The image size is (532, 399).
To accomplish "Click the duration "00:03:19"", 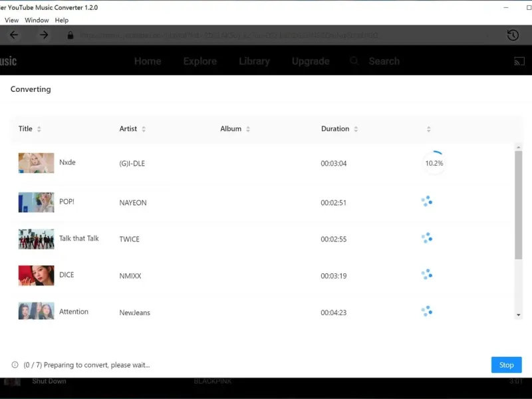I will click(x=334, y=276).
